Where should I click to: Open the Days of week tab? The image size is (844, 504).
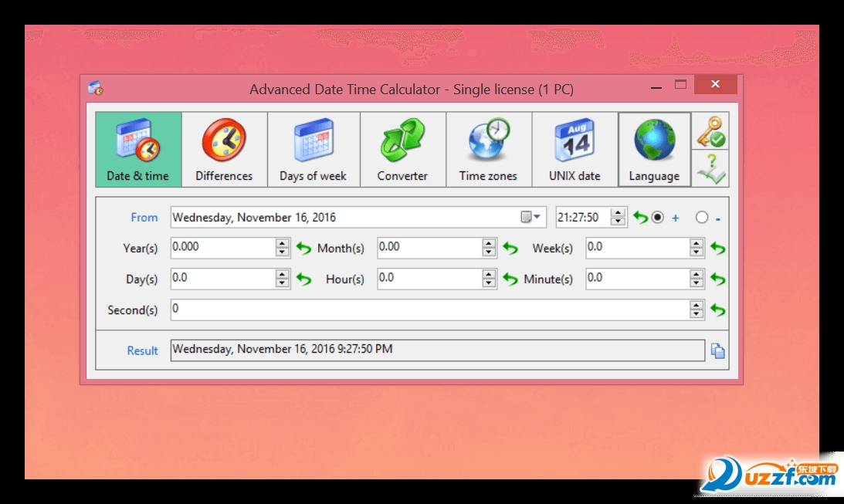pyautogui.click(x=314, y=150)
